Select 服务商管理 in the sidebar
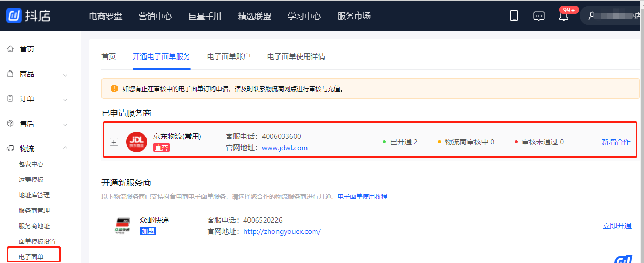 click(x=34, y=211)
